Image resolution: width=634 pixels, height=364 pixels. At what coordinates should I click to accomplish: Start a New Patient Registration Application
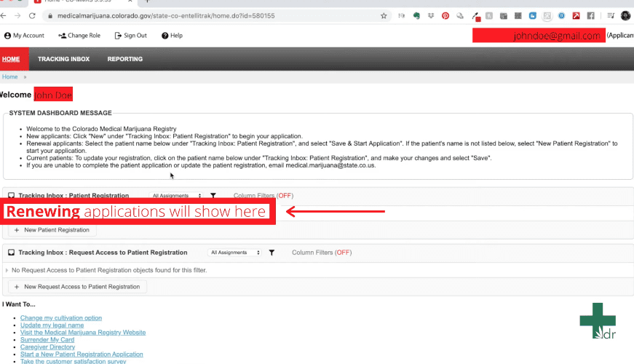[x=82, y=355]
